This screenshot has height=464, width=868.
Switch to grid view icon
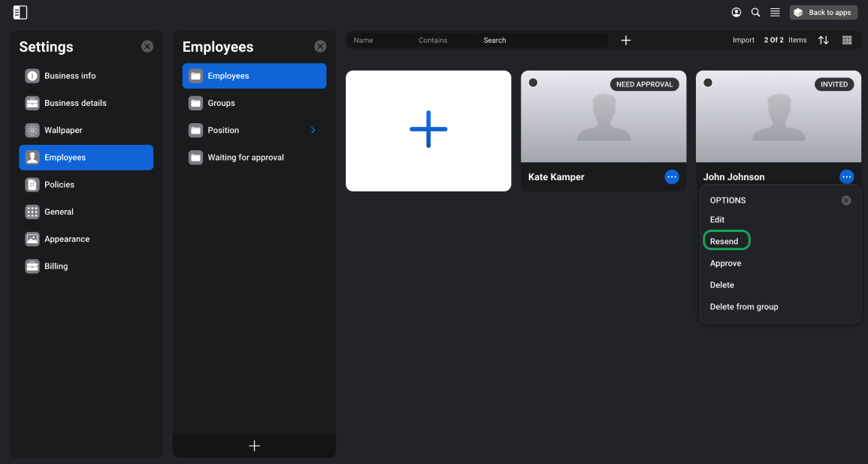pyautogui.click(x=847, y=41)
